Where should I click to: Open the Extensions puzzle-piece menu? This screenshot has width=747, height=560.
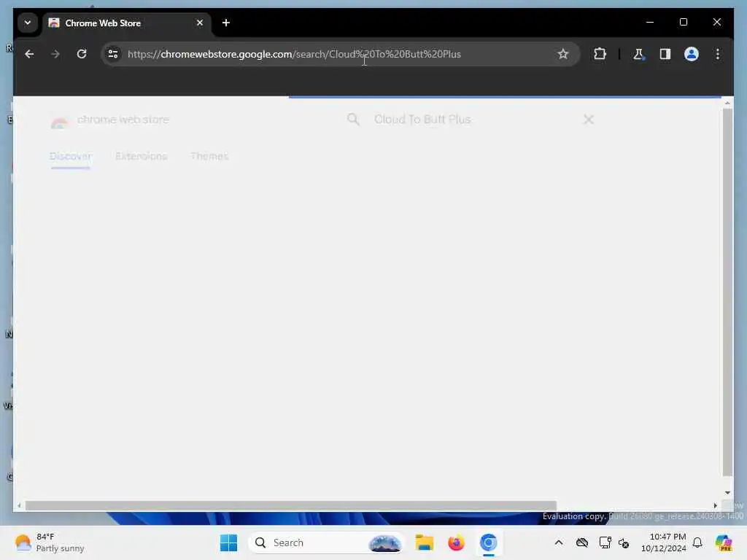point(600,54)
